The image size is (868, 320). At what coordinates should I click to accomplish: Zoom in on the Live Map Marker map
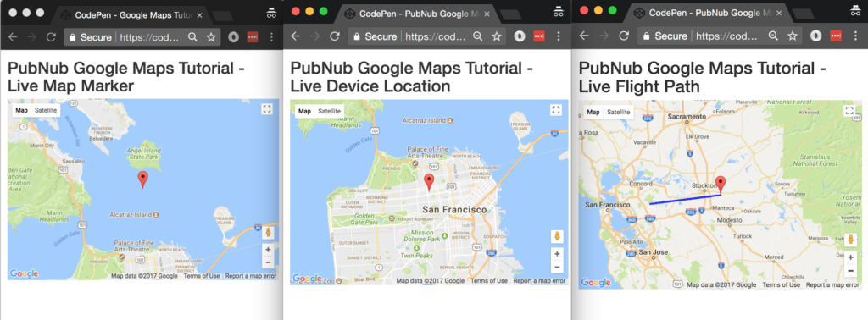point(268,250)
